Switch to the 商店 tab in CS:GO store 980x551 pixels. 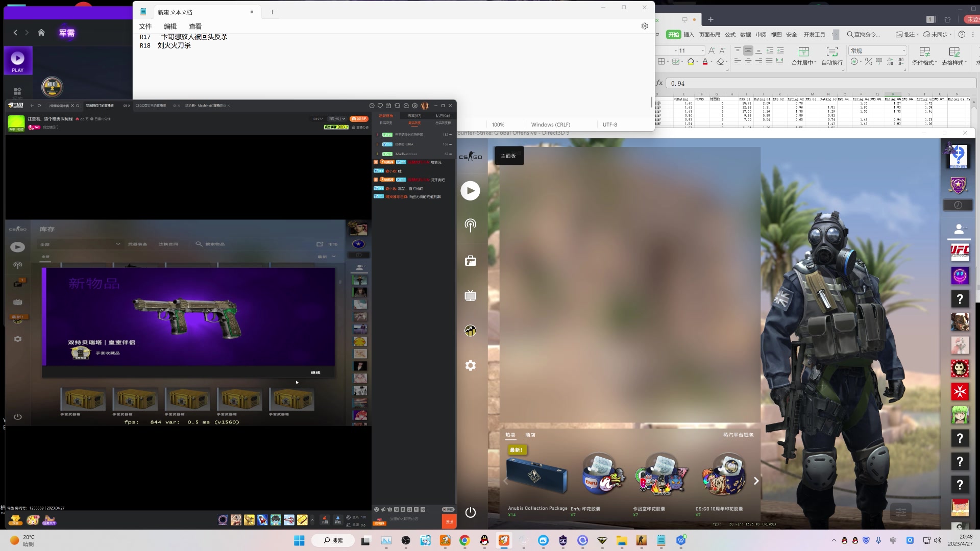point(530,435)
